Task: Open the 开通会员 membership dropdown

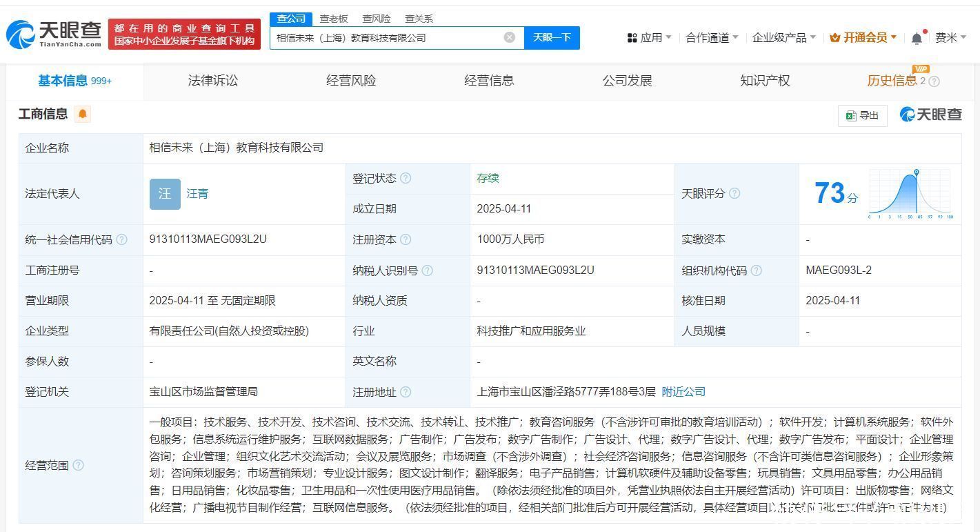Action: tap(863, 38)
